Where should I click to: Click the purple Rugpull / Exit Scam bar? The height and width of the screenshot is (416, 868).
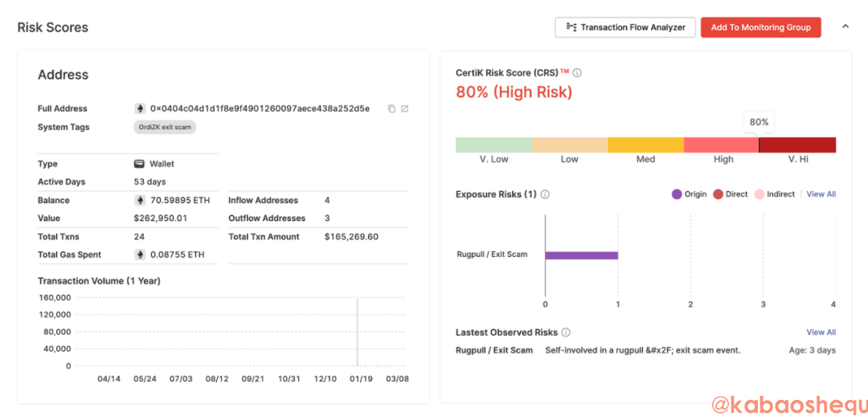(581, 255)
